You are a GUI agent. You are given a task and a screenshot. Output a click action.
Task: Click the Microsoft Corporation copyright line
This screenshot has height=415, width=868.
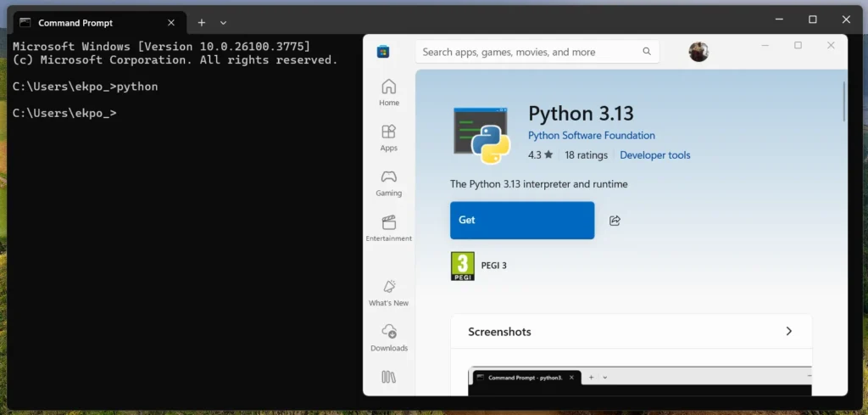175,60
